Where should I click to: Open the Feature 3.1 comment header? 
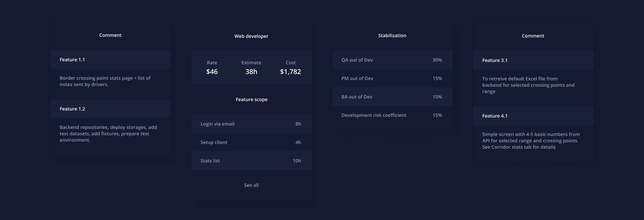[x=533, y=60]
